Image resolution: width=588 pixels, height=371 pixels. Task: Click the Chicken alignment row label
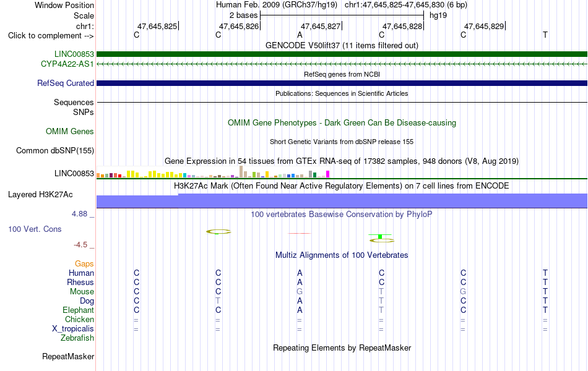click(x=79, y=319)
